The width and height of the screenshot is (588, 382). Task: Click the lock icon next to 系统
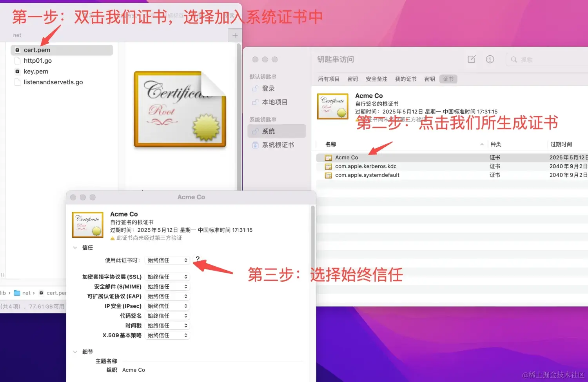coord(255,131)
